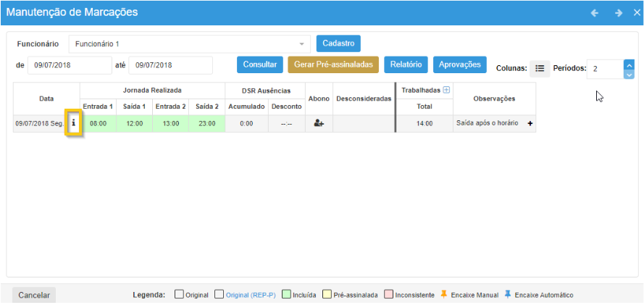Go to previous record with left arrow

(595, 13)
